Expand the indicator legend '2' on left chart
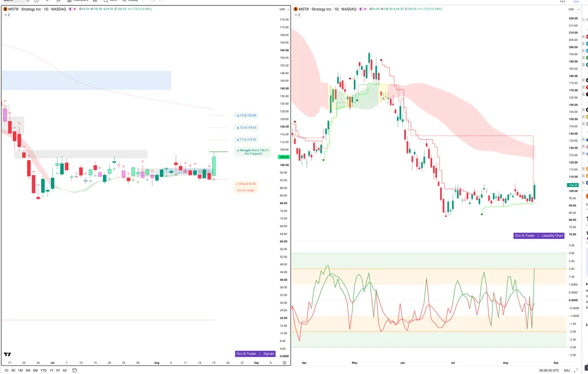Viewport: 588px width, 374px height. (x=7, y=15)
